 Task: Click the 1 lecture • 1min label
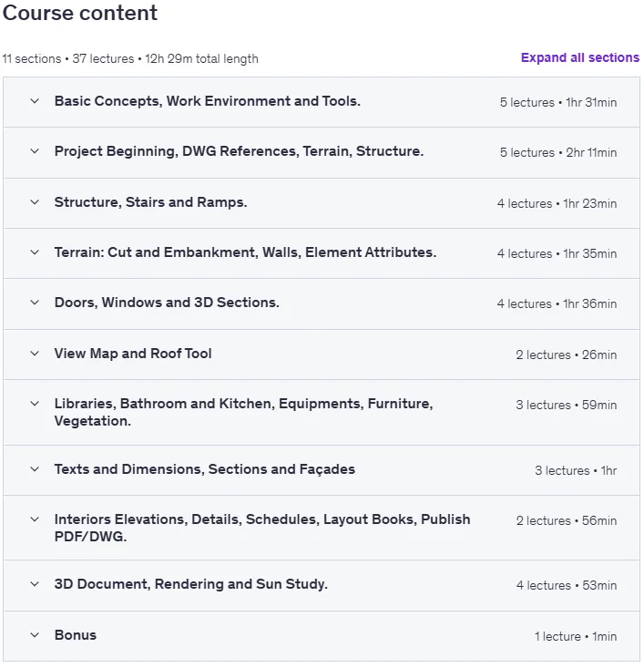(576, 636)
